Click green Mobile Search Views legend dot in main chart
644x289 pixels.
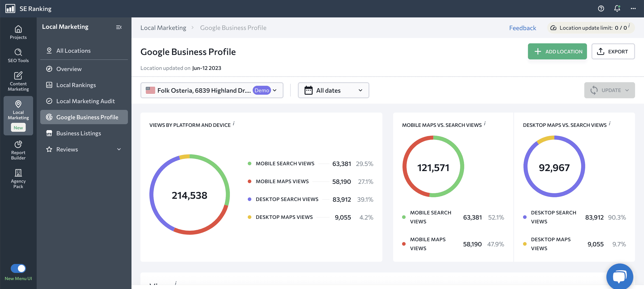[x=250, y=163]
